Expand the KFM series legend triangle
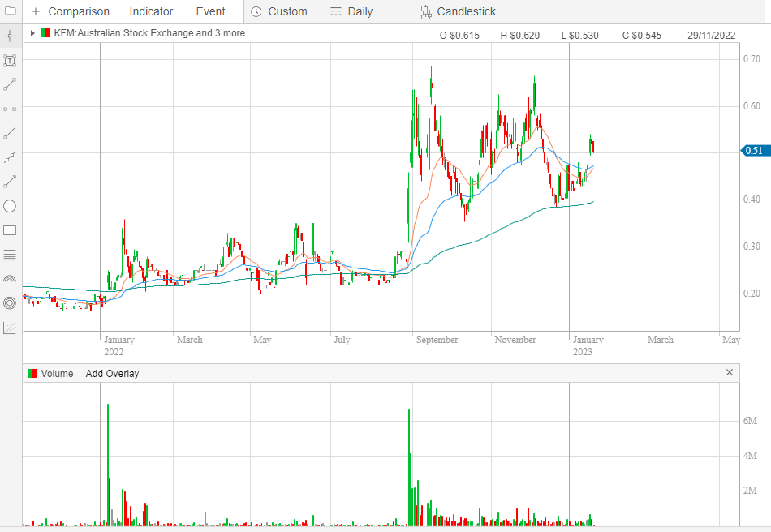This screenshot has height=532, width=771. (x=32, y=33)
